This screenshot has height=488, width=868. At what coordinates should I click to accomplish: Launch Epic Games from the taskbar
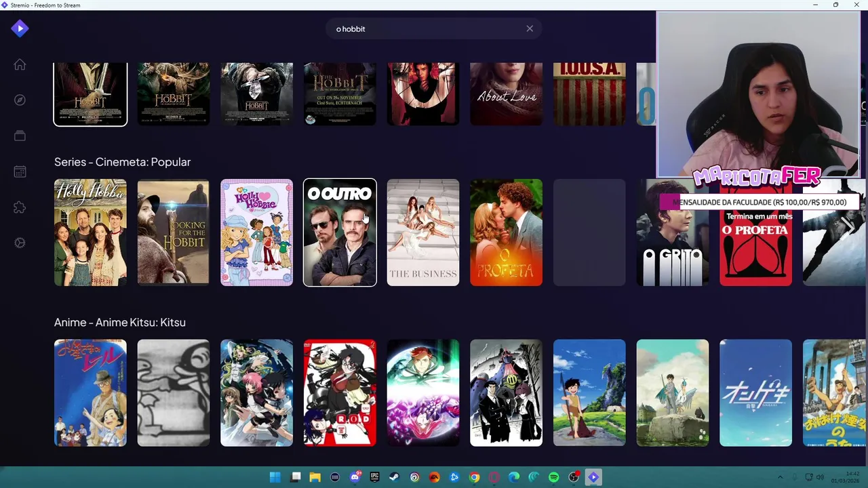coord(374,477)
